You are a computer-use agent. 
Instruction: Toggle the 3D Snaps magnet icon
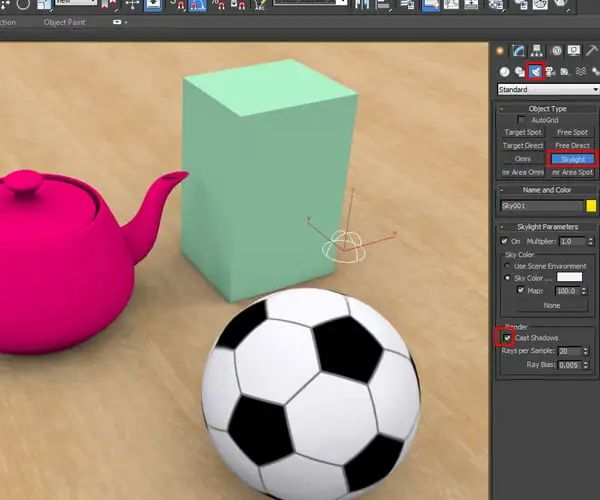point(178,5)
